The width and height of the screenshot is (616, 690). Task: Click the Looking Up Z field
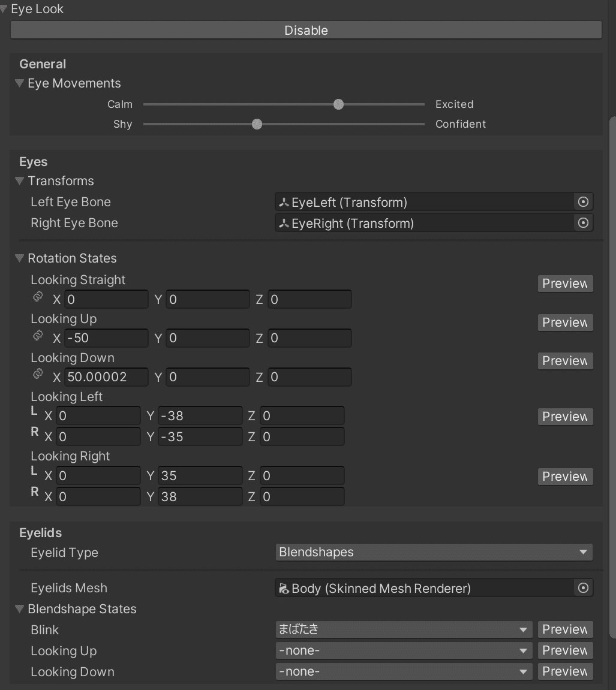tap(309, 338)
